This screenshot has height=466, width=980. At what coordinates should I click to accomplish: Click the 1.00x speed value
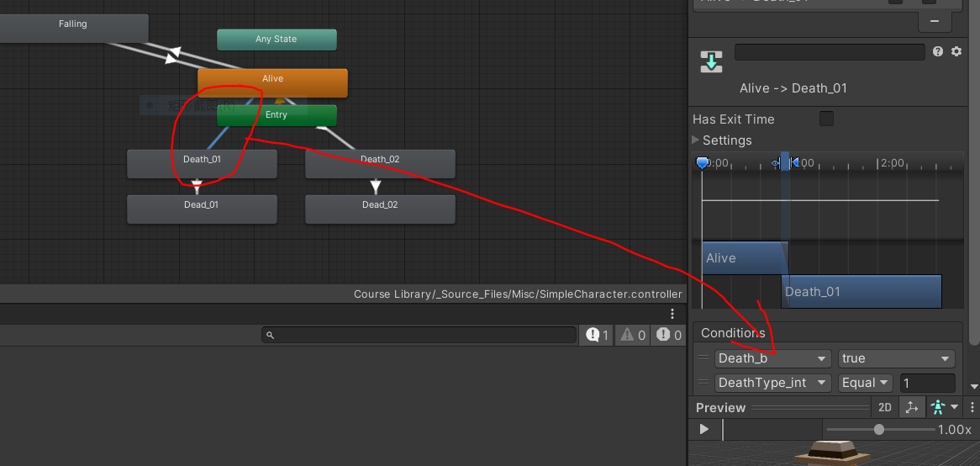(955, 430)
